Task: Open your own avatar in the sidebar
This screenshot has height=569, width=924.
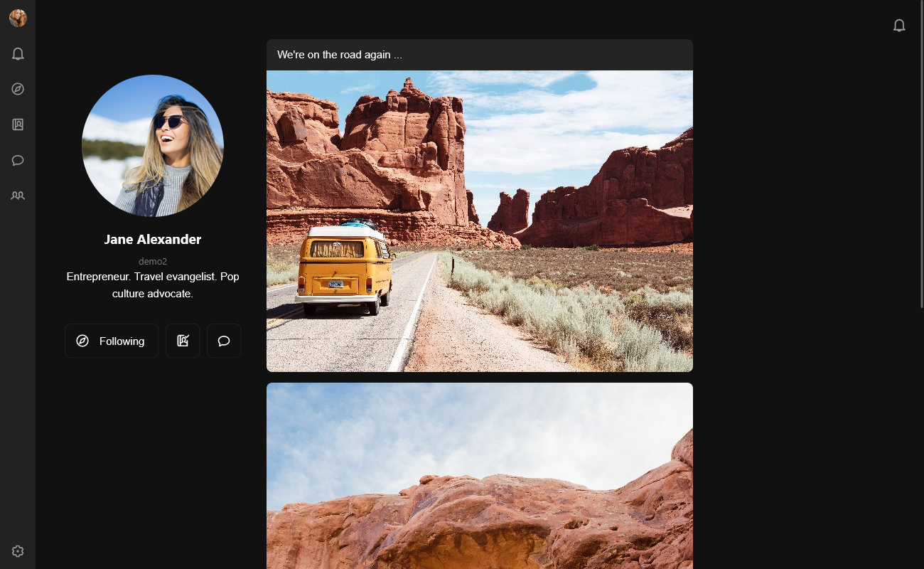Action: point(18,18)
